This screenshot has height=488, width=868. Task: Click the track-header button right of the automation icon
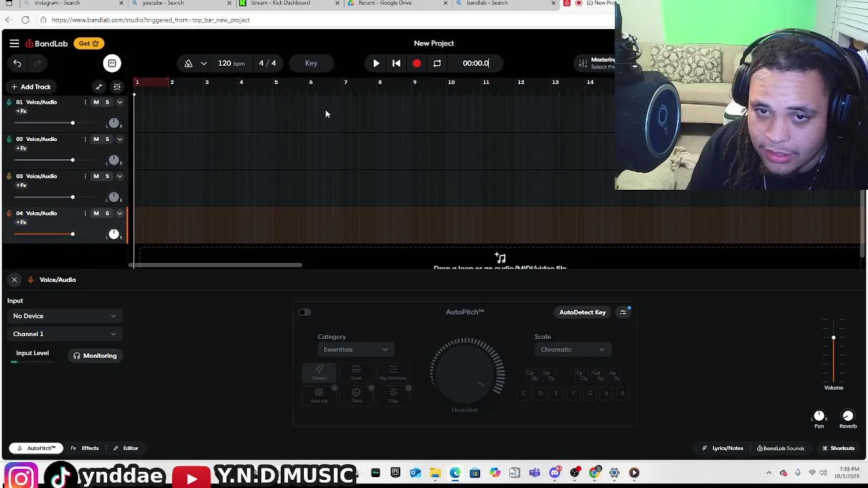[117, 87]
